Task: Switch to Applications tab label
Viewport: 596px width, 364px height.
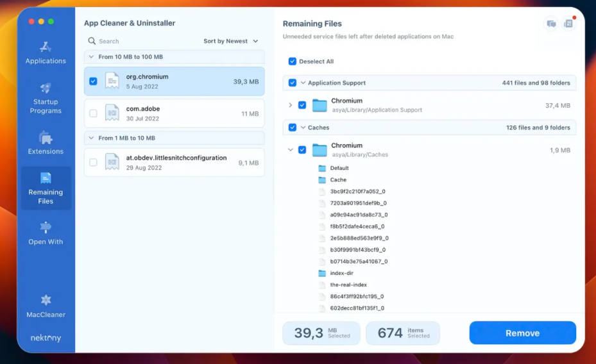Action: click(x=46, y=61)
